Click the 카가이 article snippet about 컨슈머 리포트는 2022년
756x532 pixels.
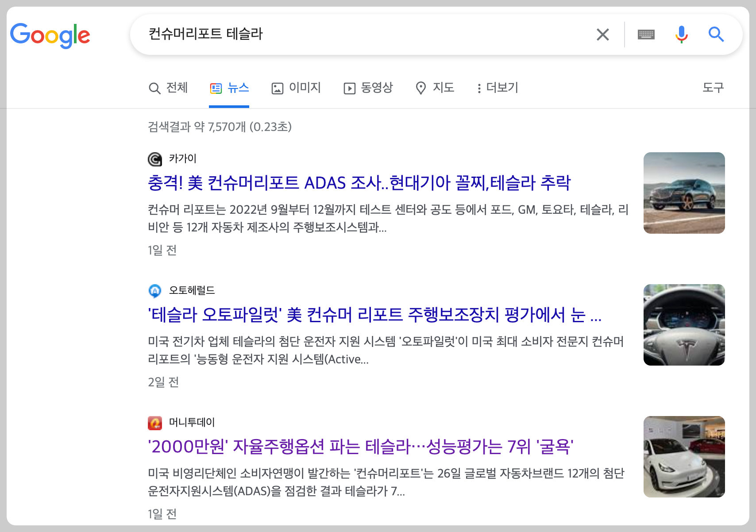(x=388, y=218)
